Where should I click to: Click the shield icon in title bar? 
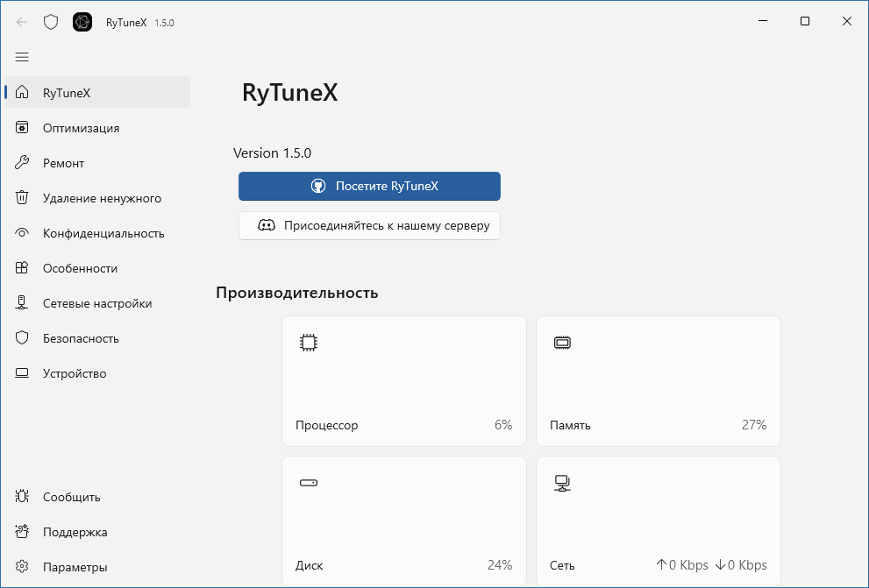(x=51, y=22)
